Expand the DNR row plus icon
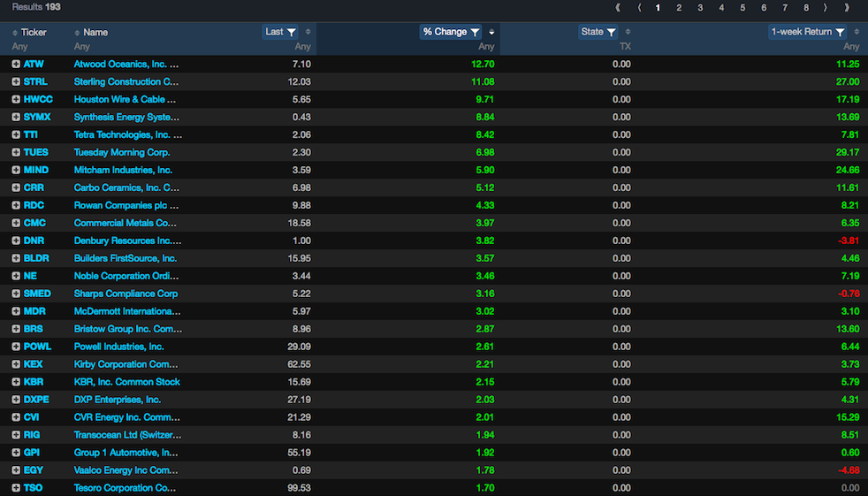Viewport: 868px width, 496px height. coord(16,240)
